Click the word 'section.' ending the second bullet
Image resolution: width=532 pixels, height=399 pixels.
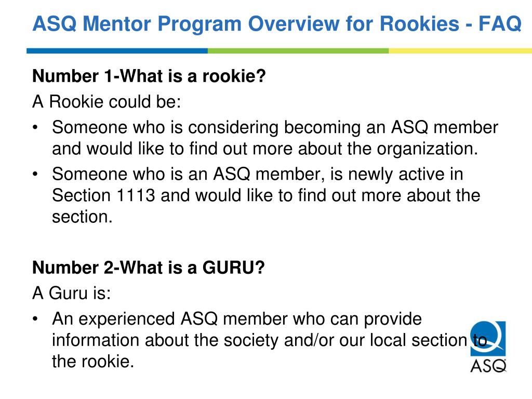(82, 217)
